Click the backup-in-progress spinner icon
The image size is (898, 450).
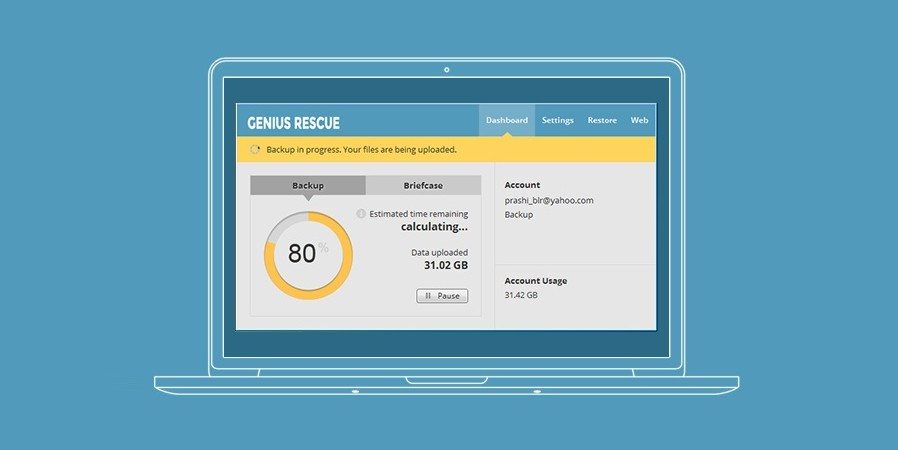pos(255,150)
